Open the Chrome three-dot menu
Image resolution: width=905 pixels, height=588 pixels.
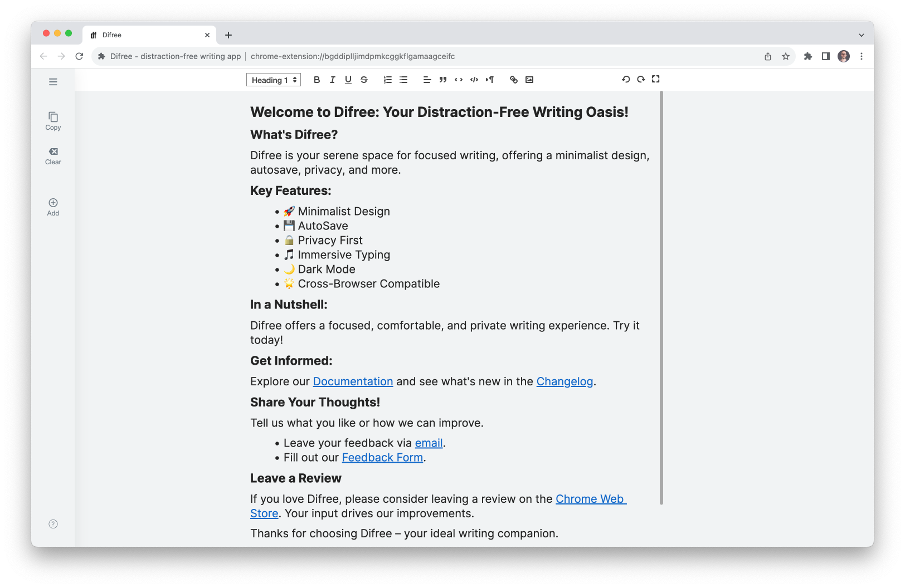coord(862,56)
